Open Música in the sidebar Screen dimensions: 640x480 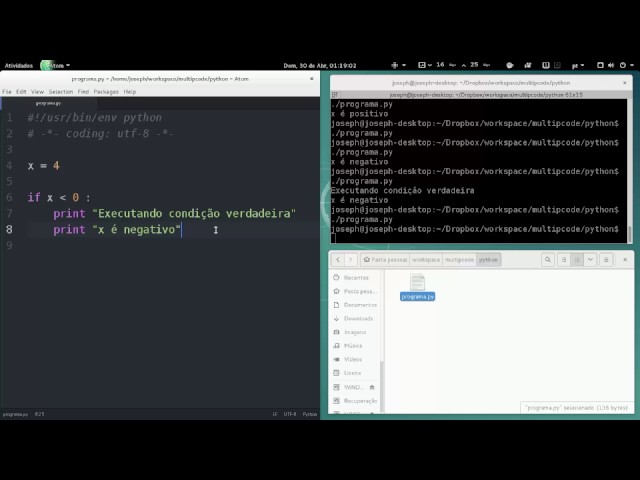tap(354, 346)
